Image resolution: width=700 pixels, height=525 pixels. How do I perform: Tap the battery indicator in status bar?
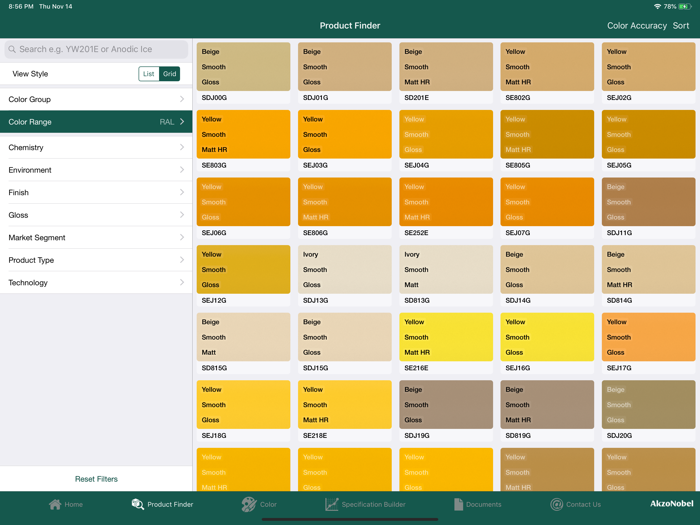684,6
